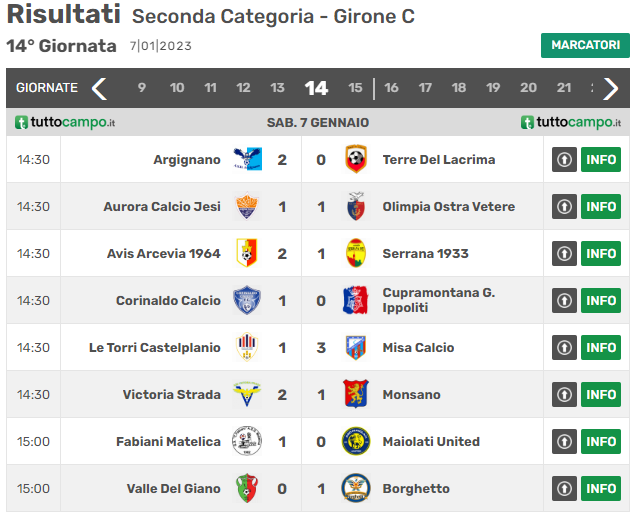The width and height of the screenshot is (632, 516).
Task: Click upload arrow icon for Borghetto match
Action: [x=564, y=489]
